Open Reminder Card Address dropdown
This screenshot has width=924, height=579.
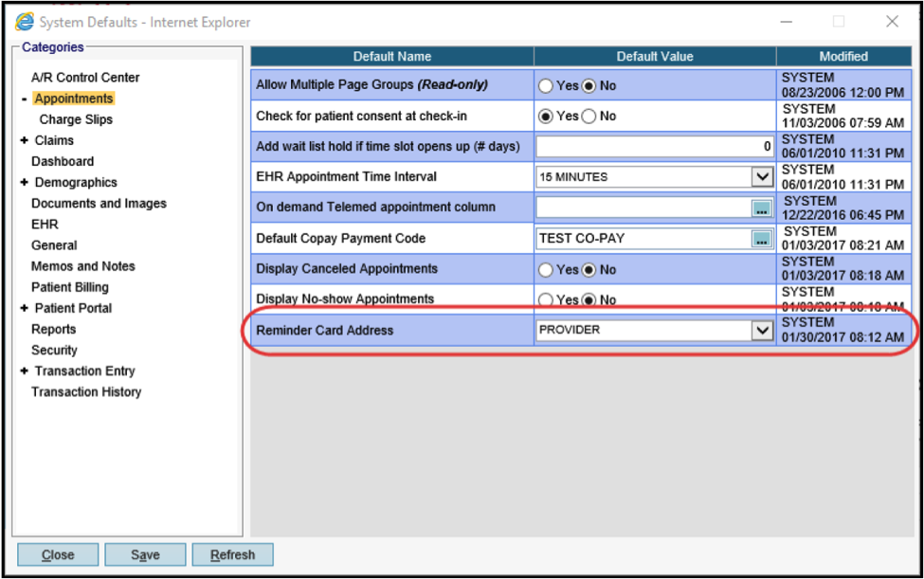(762, 331)
